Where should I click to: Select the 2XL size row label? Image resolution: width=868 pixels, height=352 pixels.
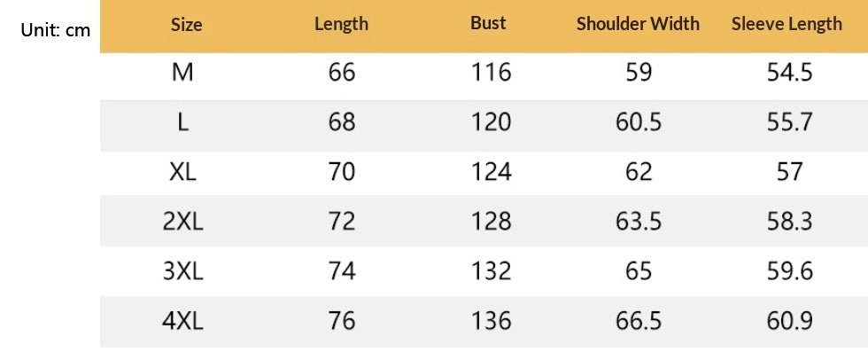[182, 222]
